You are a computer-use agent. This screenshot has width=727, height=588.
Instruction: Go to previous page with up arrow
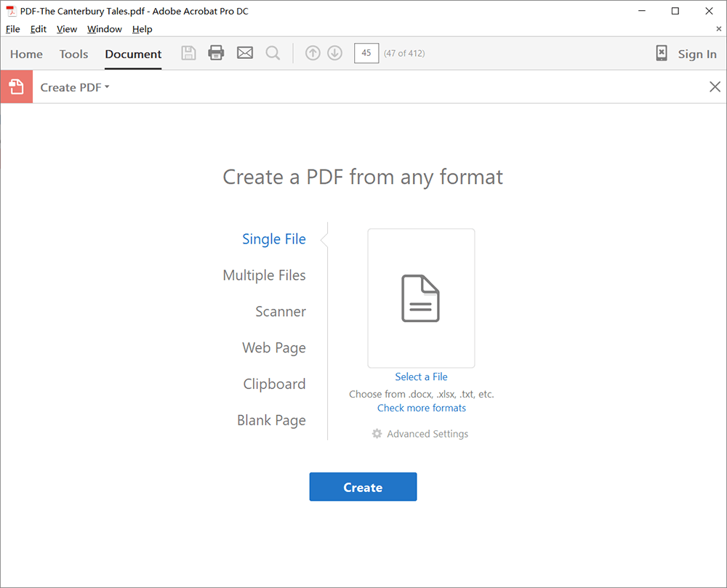pos(313,53)
